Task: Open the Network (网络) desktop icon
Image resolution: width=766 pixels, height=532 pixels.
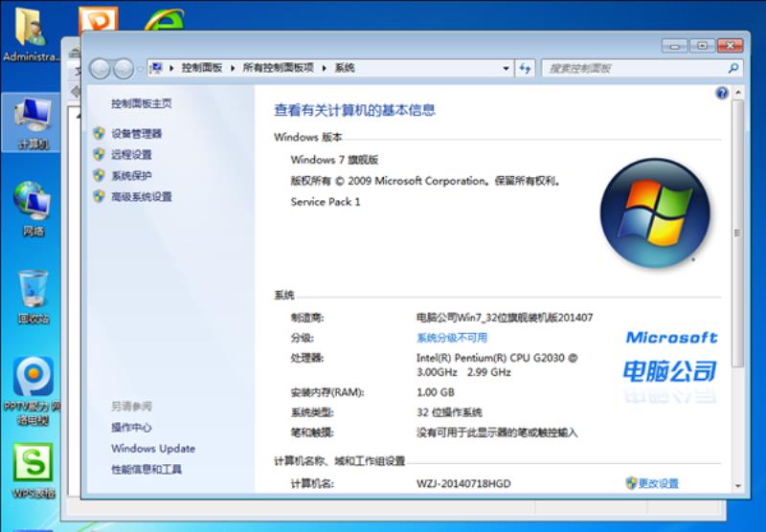Action: click(33, 209)
